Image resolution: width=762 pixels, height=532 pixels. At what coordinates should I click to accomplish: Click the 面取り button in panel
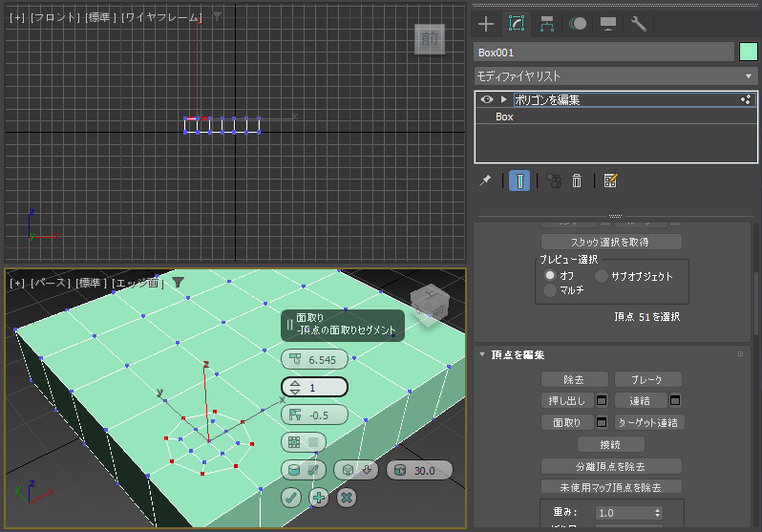coord(567,422)
